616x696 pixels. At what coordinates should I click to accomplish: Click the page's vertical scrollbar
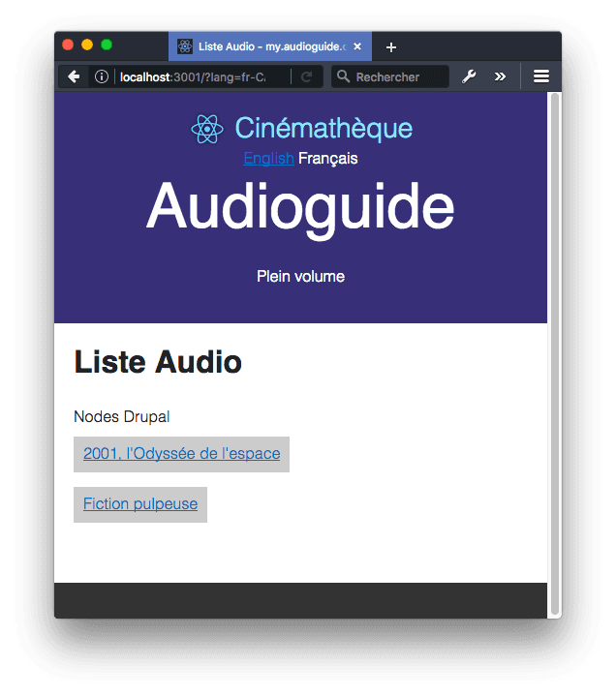click(x=554, y=348)
